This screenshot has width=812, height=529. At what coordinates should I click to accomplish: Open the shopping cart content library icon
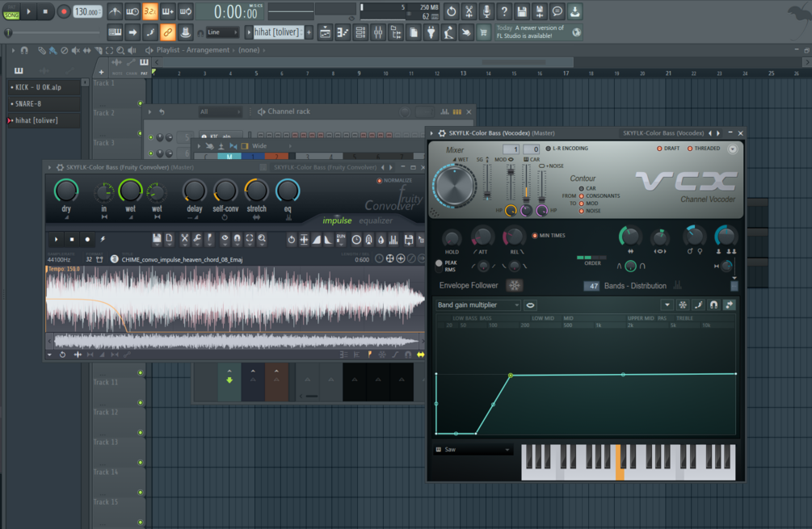pyautogui.click(x=483, y=32)
